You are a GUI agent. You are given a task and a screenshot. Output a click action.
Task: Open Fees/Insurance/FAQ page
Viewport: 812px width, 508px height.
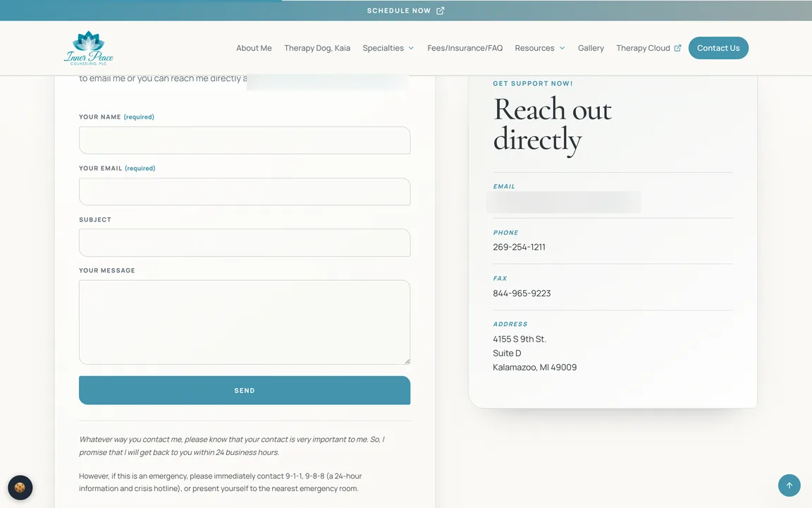tap(465, 48)
